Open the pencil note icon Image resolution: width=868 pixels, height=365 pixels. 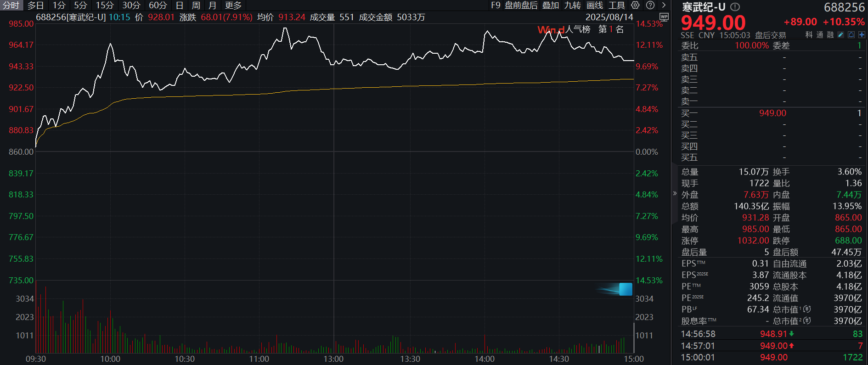(841, 34)
